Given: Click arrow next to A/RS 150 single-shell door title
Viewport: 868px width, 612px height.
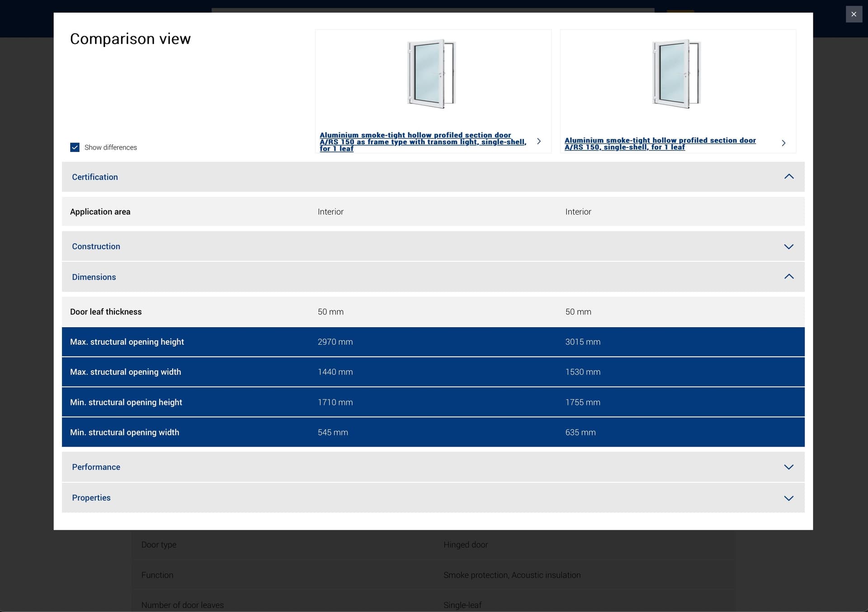Looking at the screenshot, I should click(783, 143).
